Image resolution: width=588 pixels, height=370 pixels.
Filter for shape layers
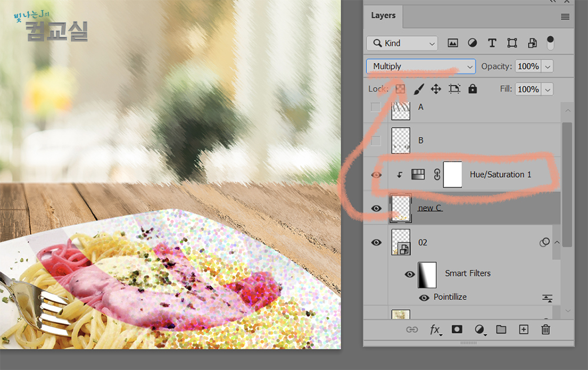click(512, 43)
